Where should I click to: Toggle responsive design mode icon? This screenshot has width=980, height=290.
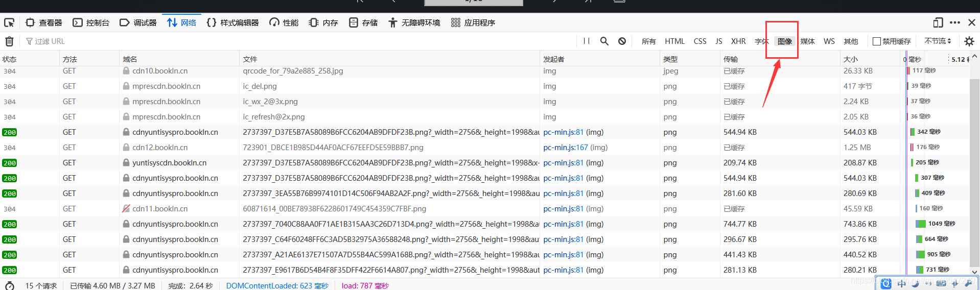pyautogui.click(x=938, y=22)
